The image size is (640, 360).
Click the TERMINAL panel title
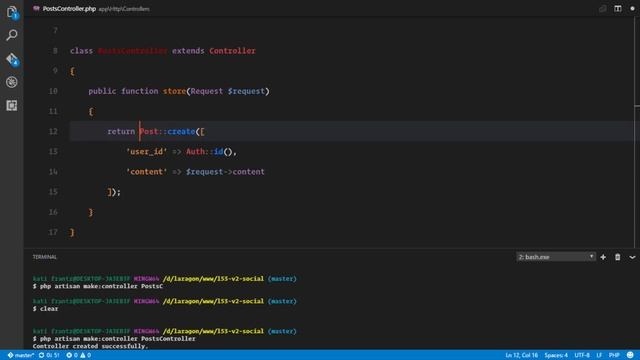click(x=44, y=257)
